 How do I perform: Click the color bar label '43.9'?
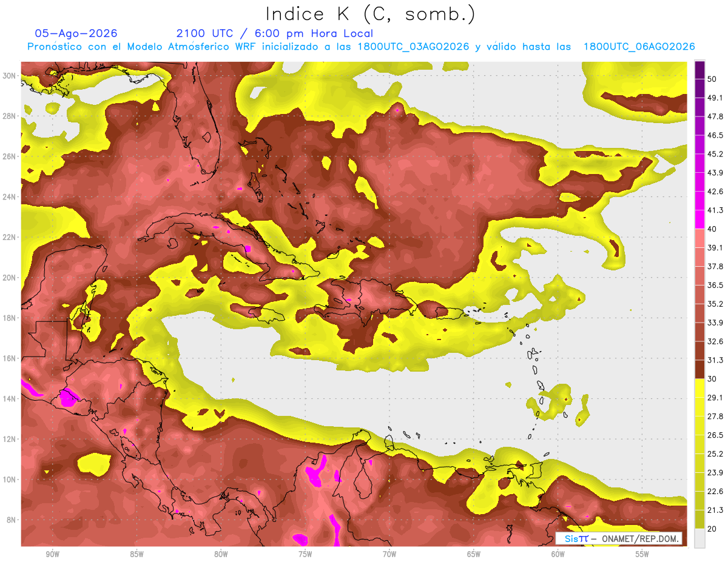[715, 173]
